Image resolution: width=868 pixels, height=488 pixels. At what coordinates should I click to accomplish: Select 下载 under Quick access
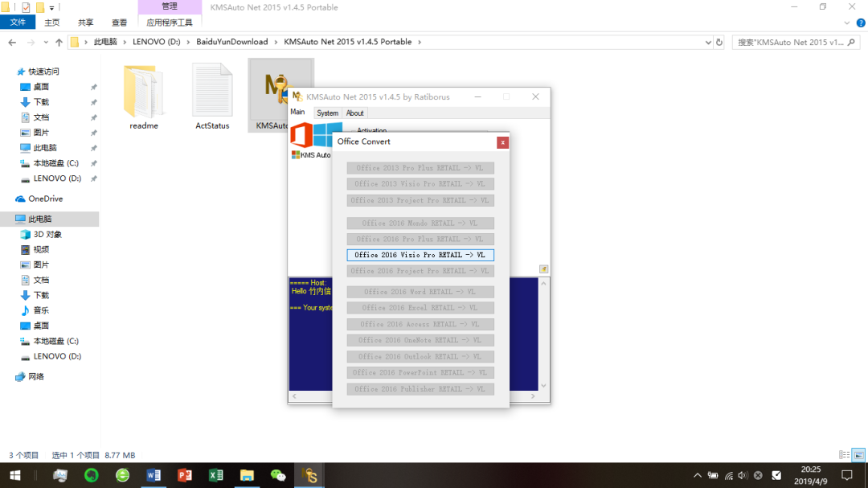[42, 102]
